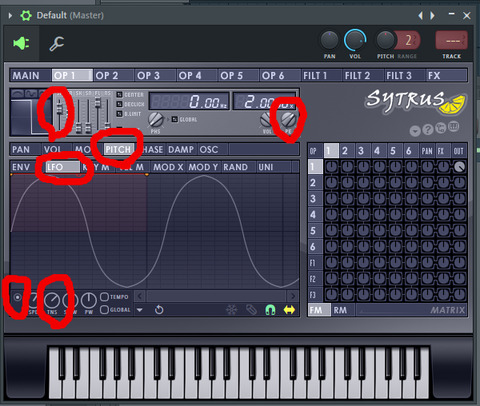Screen dimensions: 480x406
Task: Open Sytrus options dropdown round button
Action: click(x=415, y=131)
